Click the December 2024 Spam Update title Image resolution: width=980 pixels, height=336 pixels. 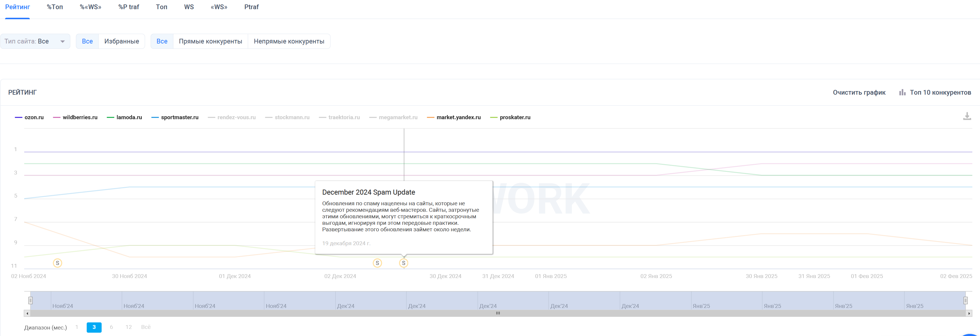click(368, 192)
